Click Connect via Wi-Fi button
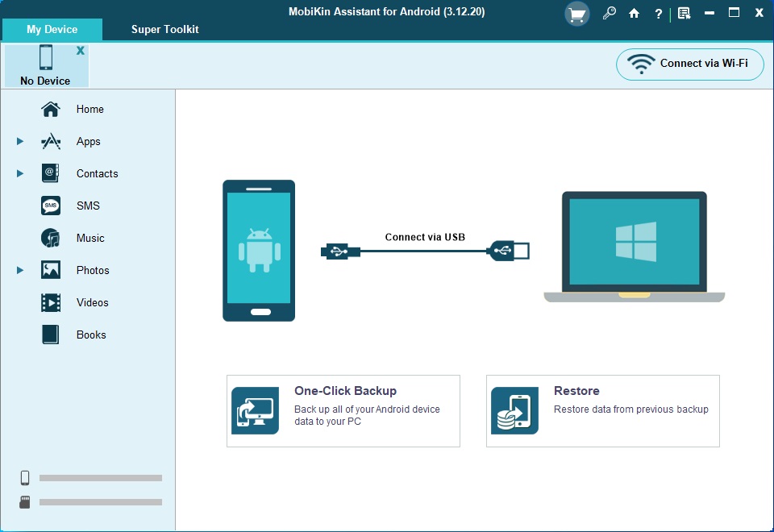The height and width of the screenshot is (532, 774). pos(689,64)
